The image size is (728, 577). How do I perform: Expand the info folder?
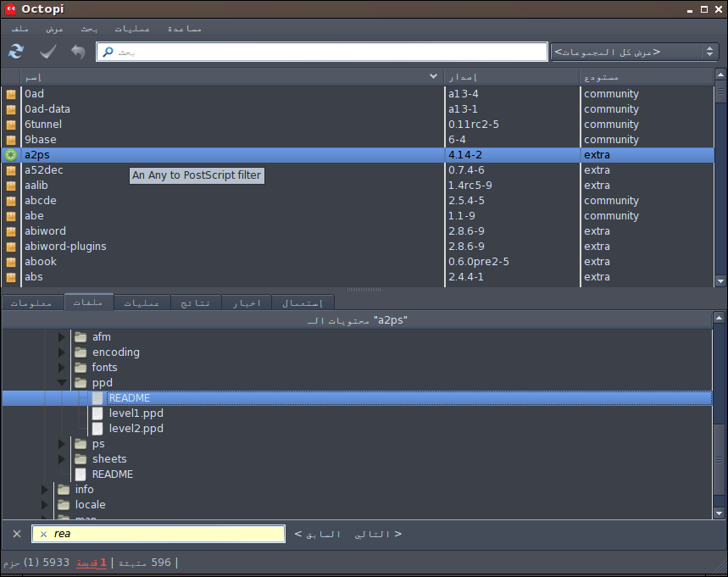pyautogui.click(x=45, y=490)
